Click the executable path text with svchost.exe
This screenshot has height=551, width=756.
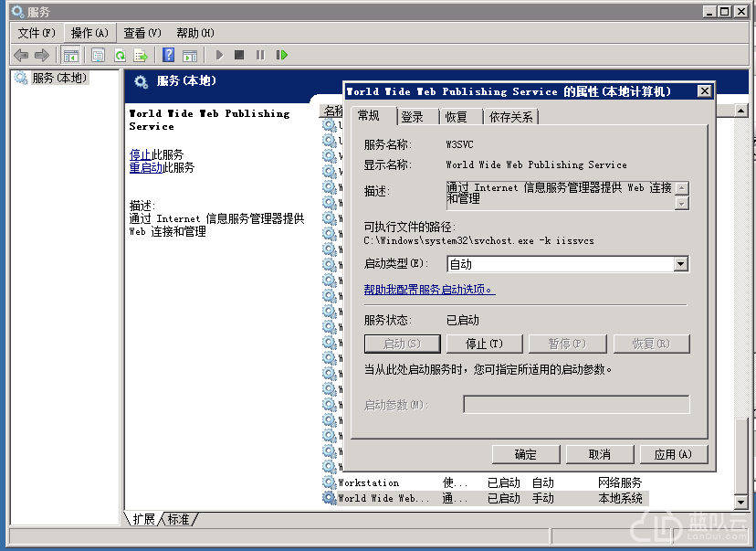click(x=478, y=240)
